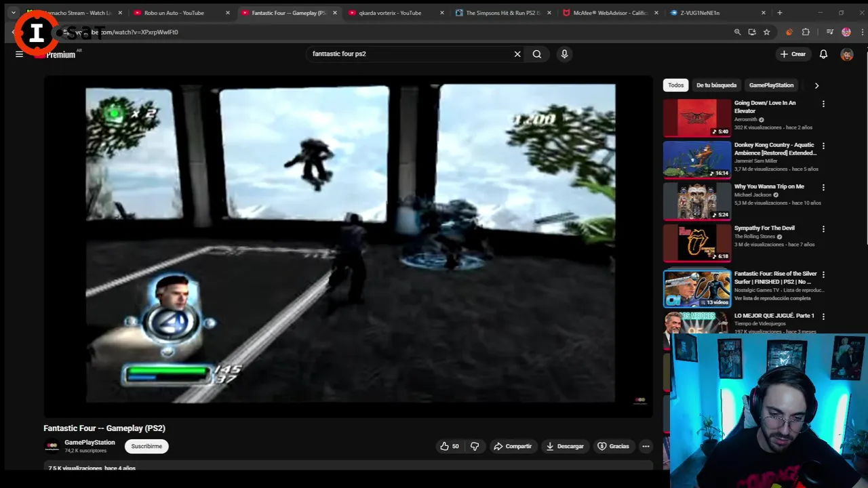This screenshot has width=868, height=488.
Task: Switch to 'The Simpsons Hit & Run PS2' tab
Action: point(502,13)
